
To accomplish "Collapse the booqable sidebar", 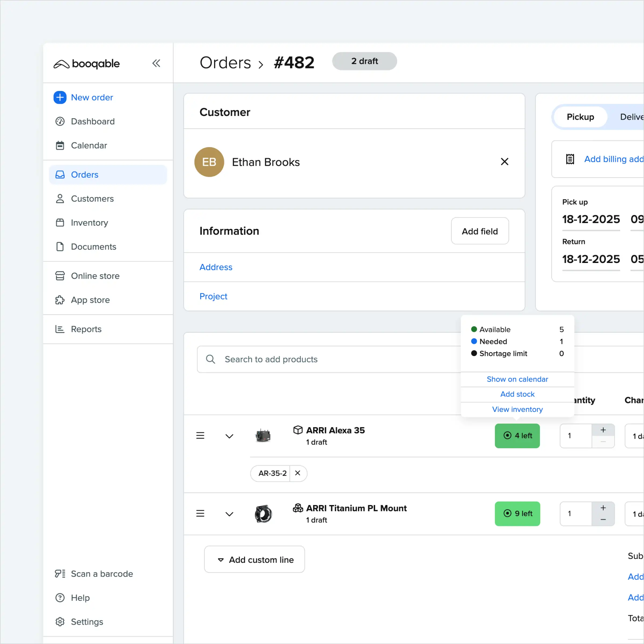I will [x=156, y=63].
